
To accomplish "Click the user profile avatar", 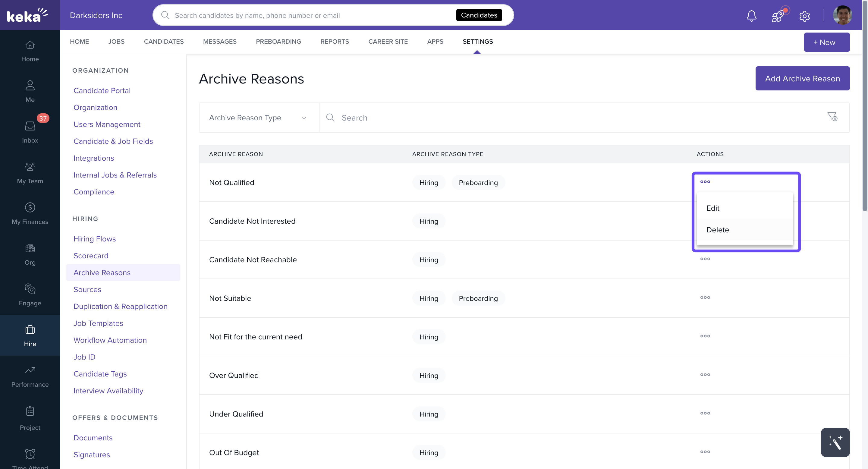I will coord(842,15).
